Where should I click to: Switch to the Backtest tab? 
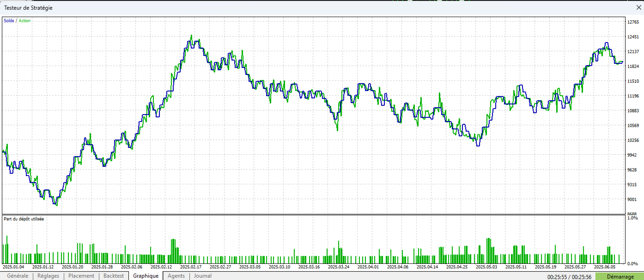(114, 276)
